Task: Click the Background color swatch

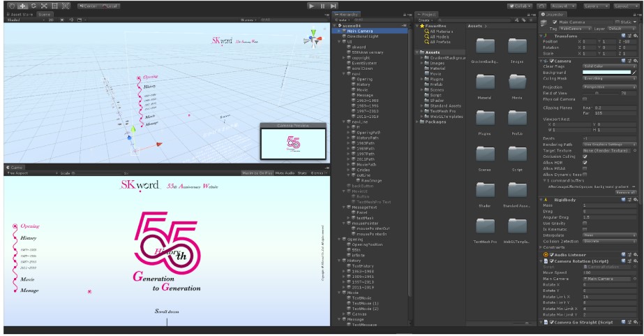Action: point(606,73)
